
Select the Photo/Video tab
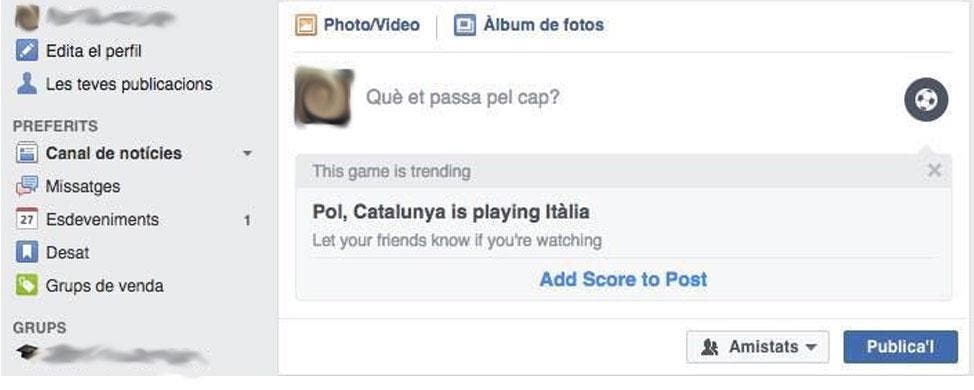pos(357,25)
